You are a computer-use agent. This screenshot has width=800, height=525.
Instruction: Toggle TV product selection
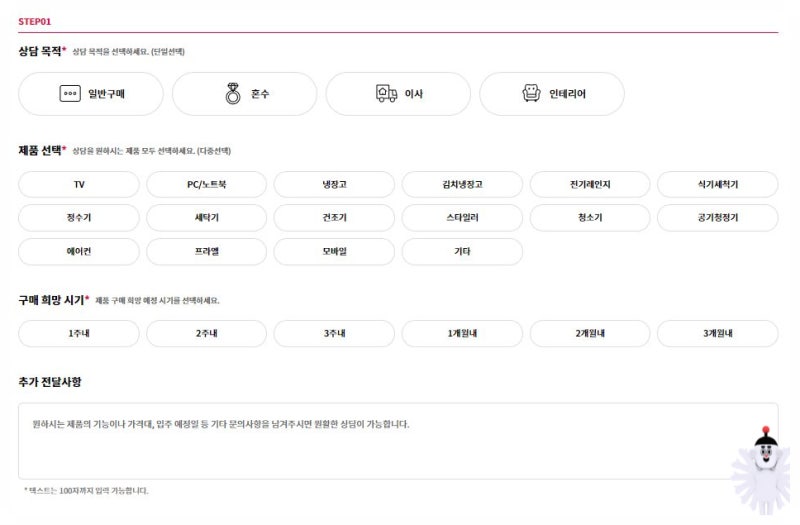tap(79, 185)
